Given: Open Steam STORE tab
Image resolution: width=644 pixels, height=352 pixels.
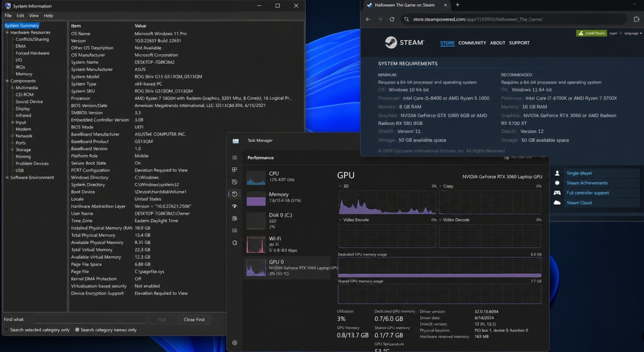Looking at the screenshot, I should click(447, 43).
